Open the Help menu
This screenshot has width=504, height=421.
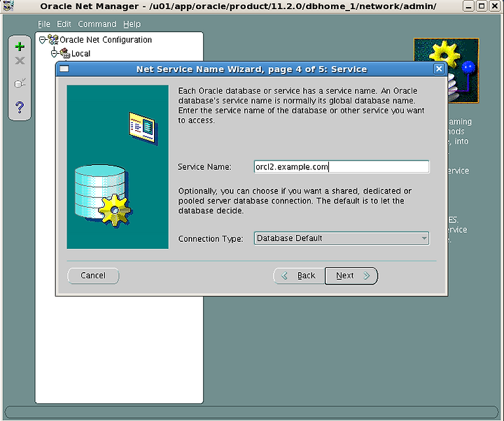tap(132, 24)
